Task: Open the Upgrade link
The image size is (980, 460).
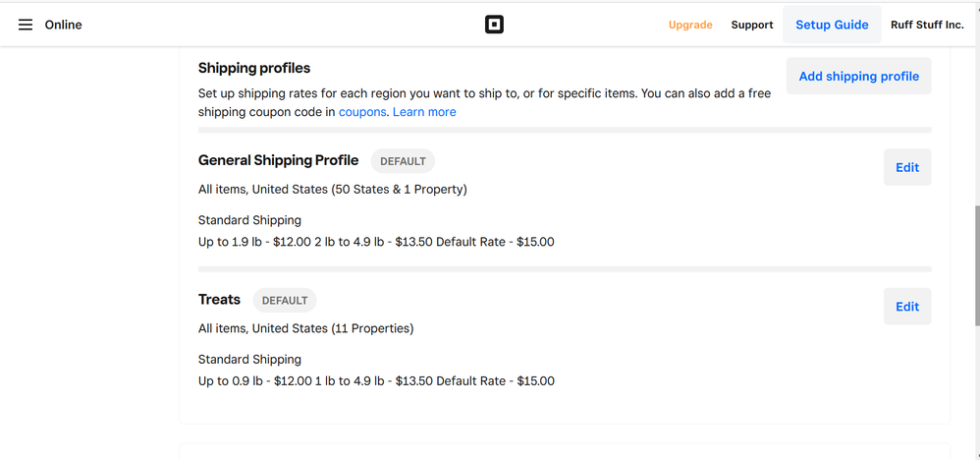Action: (x=690, y=25)
